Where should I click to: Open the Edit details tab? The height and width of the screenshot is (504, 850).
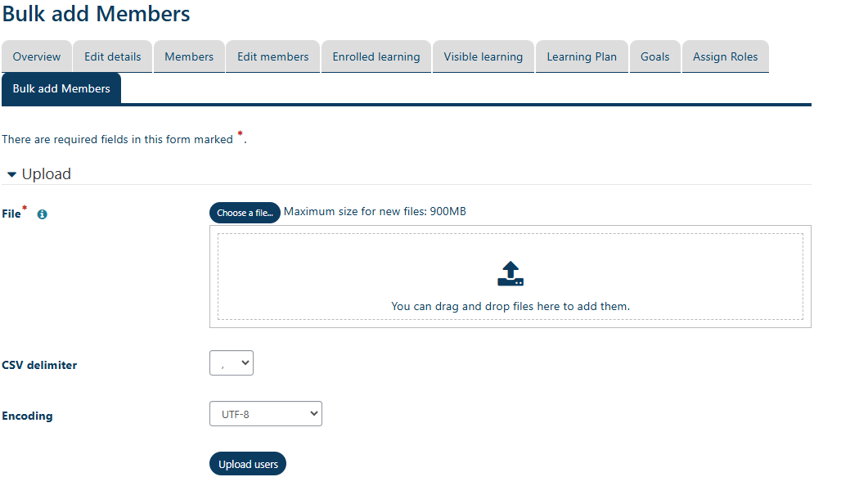click(111, 56)
